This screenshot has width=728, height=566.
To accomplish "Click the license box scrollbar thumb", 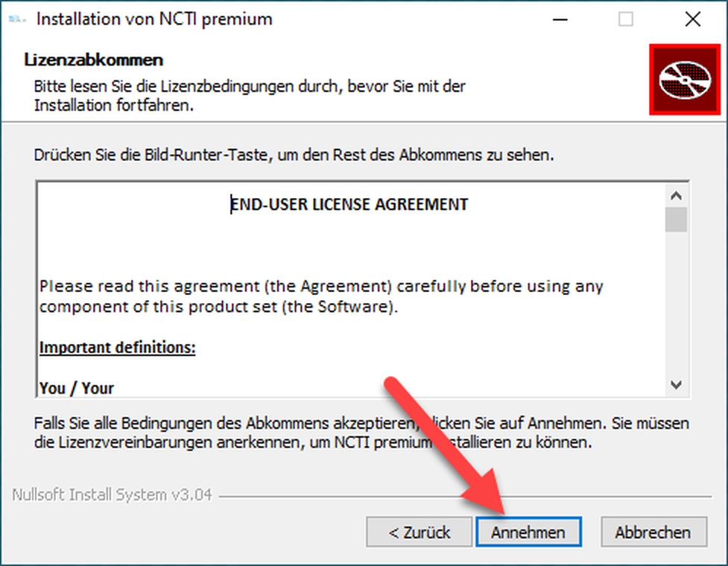I will click(x=676, y=220).
